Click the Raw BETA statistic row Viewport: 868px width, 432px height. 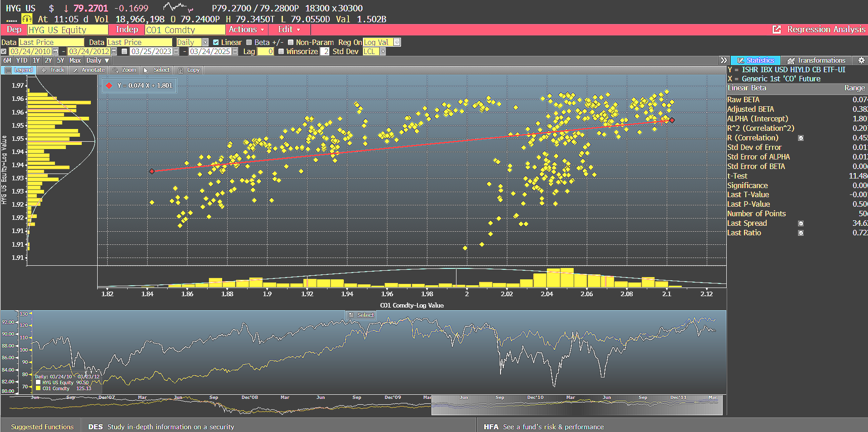click(x=797, y=100)
